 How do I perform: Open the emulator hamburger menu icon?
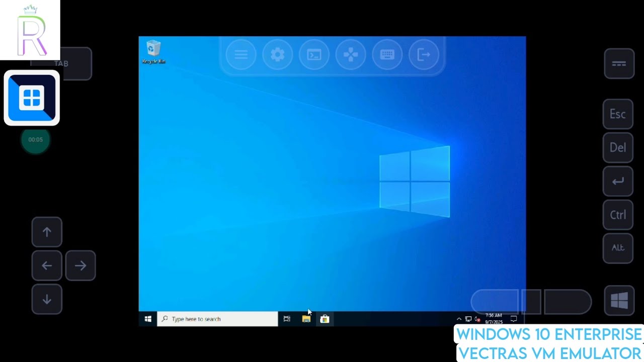tap(241, 55)
